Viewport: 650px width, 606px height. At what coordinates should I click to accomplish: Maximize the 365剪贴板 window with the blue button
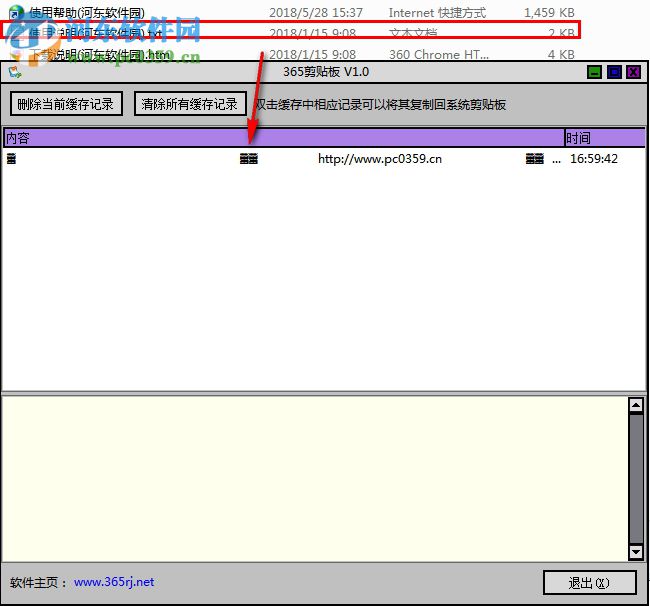(614, 72)
